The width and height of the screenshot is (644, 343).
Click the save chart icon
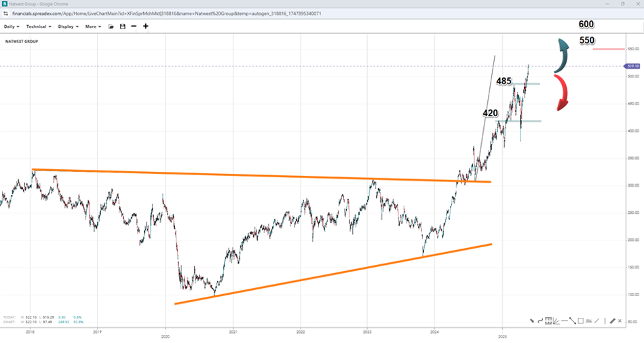pyautogui.click(x=122, y=26)
